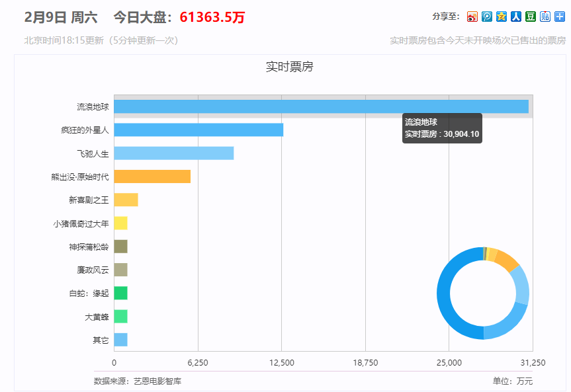The image size is (571, 392).
Task: Select the 神探蒲松龄 axis label
Action: click(89, 247)
